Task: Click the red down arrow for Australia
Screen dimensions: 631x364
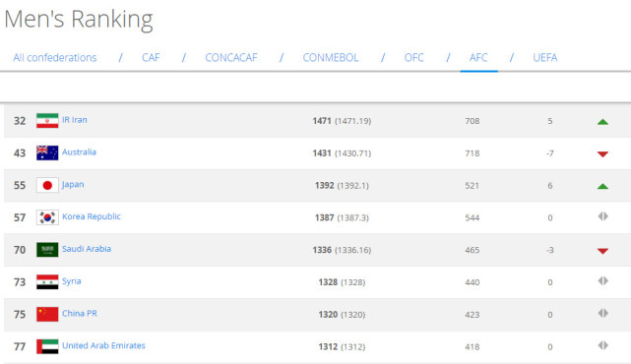Action: 602,154
